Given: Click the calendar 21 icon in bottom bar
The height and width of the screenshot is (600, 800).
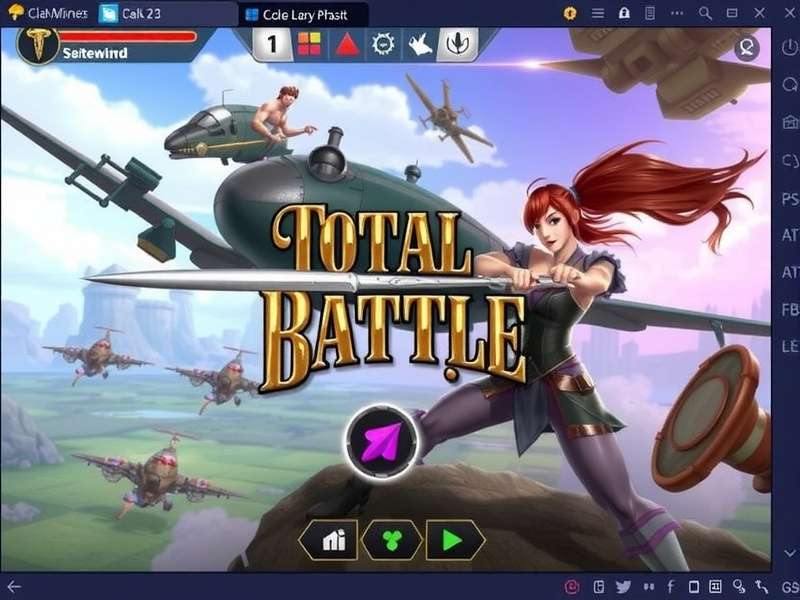Looking at the screenshot, I should (715, 587).
